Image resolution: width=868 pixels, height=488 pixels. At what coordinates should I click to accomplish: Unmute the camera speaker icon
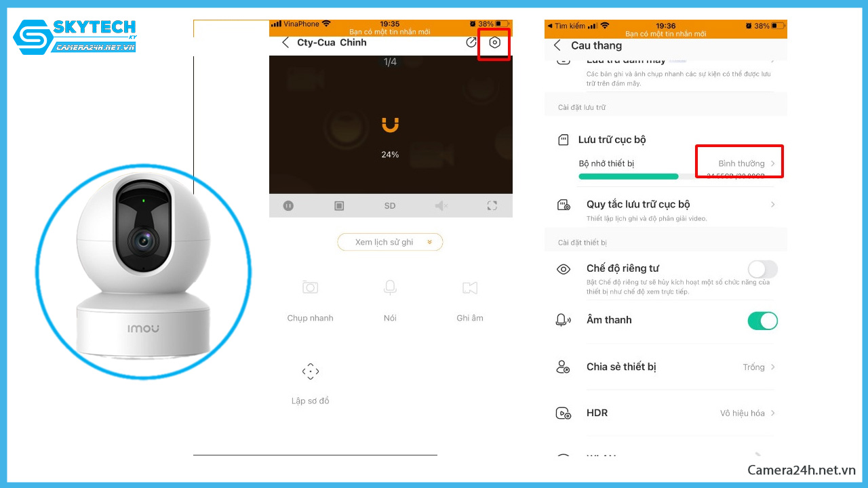(x=441, y=206)
